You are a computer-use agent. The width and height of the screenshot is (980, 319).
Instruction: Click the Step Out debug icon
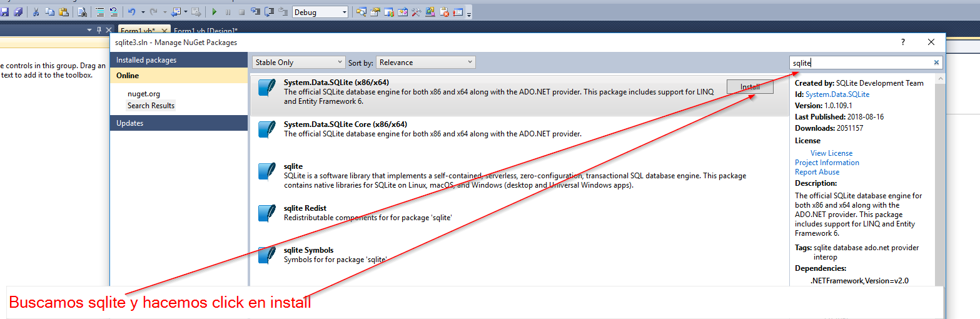click(x=283, y=12)
